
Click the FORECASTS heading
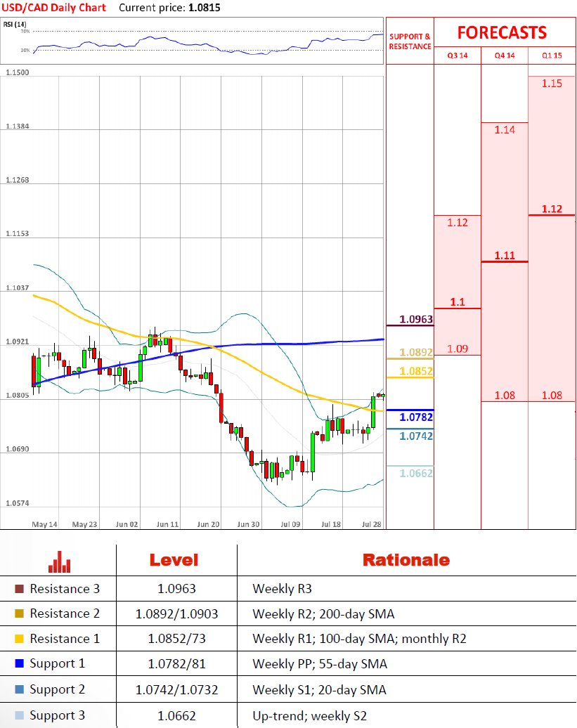(503, 32)
